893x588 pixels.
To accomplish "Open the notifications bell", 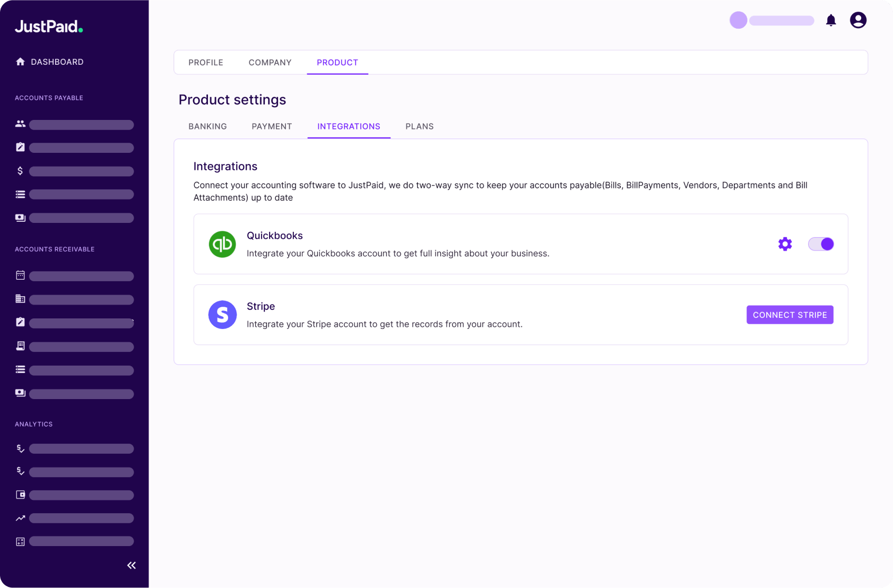I will point(831,21).
